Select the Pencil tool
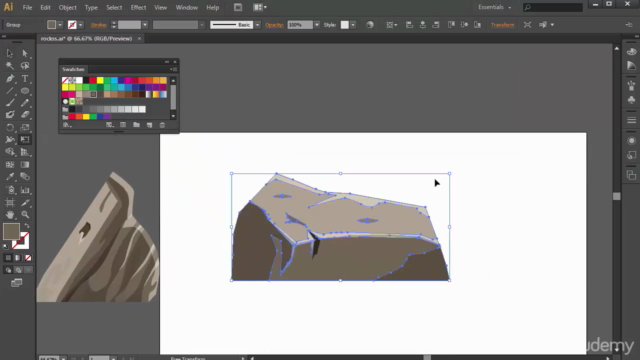Viewport: 640px width, 360px height. (x=25, y=103)
